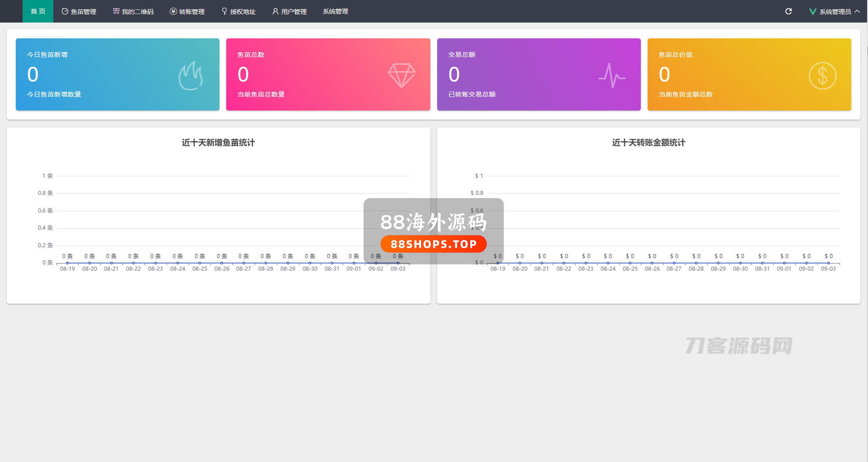Open the 鱼苗管理 menu item
Image resolution: width=868 pixels, height=462 pixels.
[79, 11]
